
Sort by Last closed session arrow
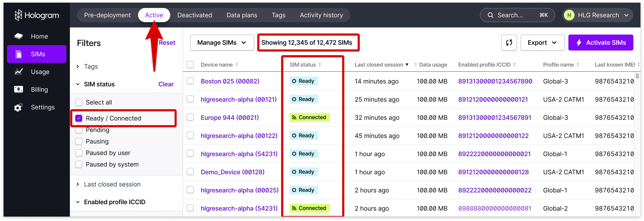(x=407, y=65)
